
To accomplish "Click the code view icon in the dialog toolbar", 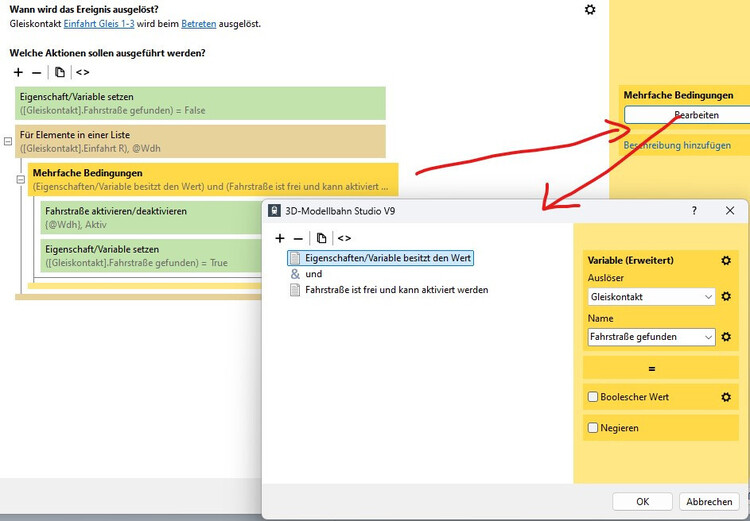I will coord(344,238).
